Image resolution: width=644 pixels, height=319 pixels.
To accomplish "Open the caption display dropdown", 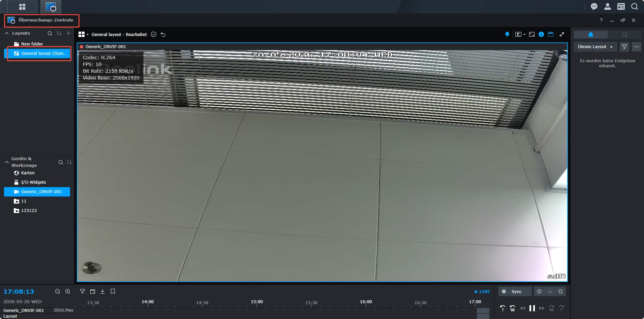I will [520, 34].
